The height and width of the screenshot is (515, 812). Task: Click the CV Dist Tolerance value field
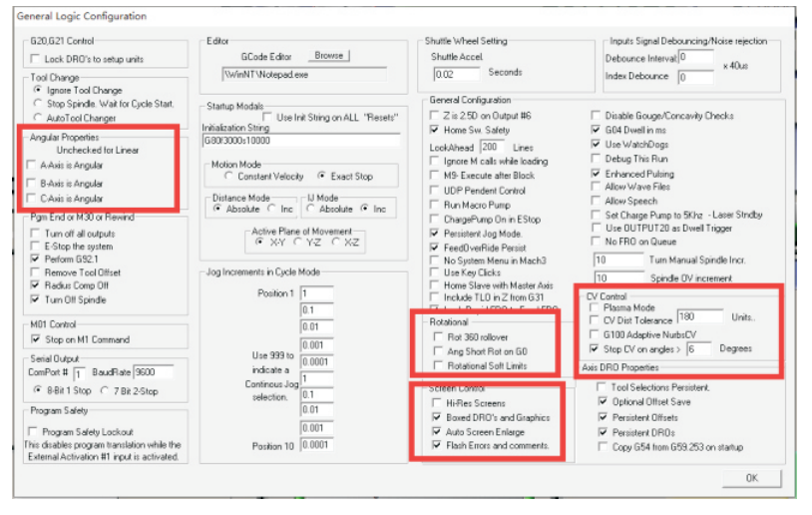(699, 317)
